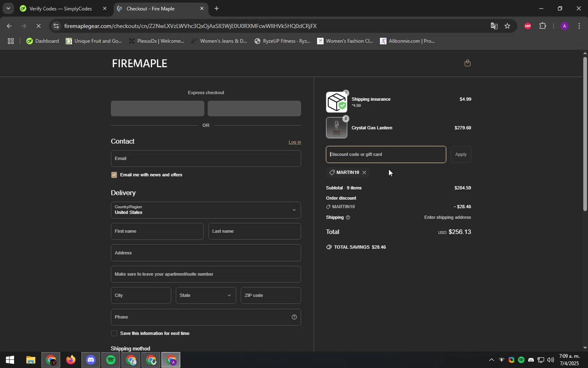The width and height of the screenshot is (588, 368).
Task: Show shipping info tooltip icon
Action: coord(348,217)
